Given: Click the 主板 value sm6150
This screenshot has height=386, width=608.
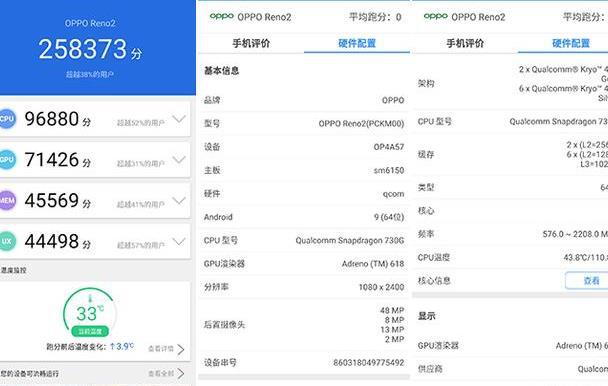Looking at the screenshot, I should (389, 170).
